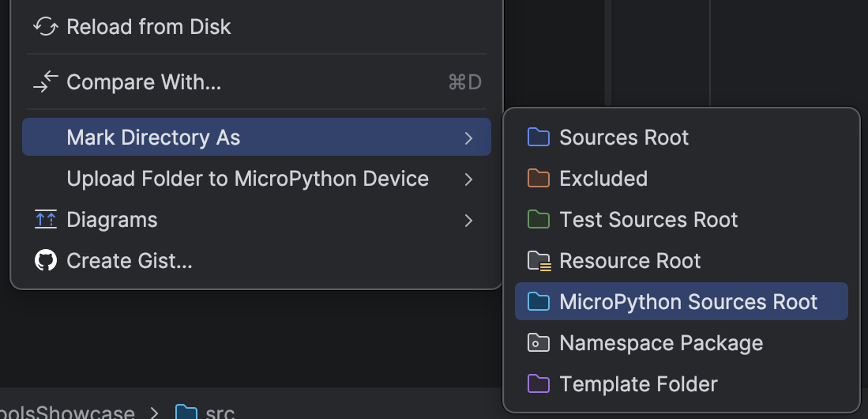
Task: Click the Resource Root folder icon
Action: [x=539, y=260]
